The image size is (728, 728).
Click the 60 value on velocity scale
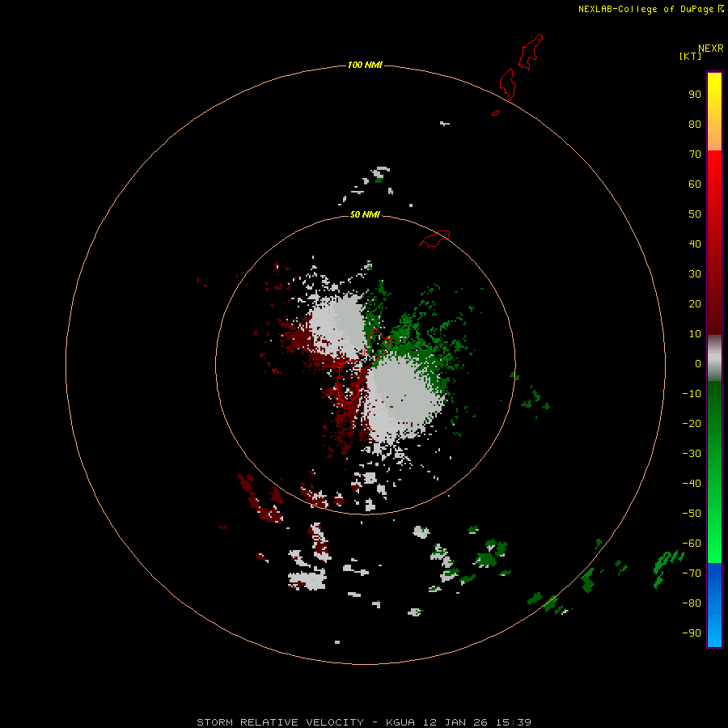click(695, 184)
